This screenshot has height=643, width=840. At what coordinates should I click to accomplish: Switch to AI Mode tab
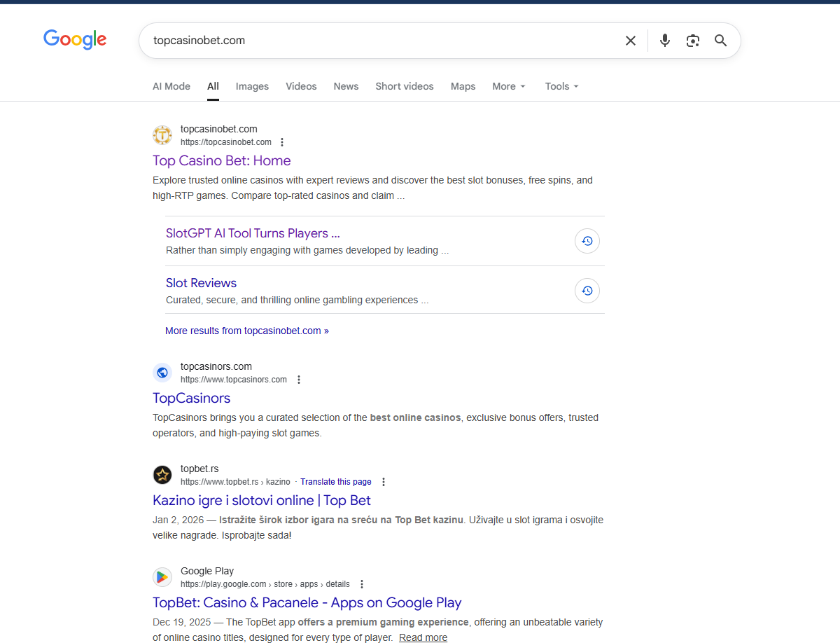171,86
